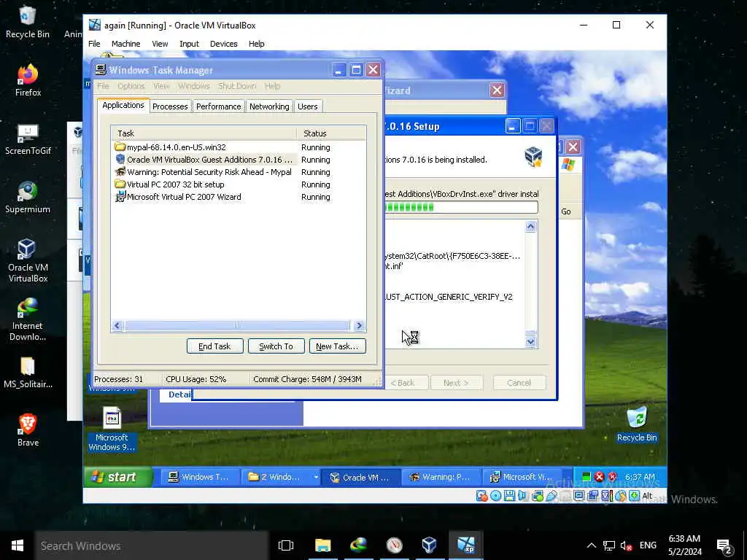Click the Search Windows box on the host taskbar

coord(152,545)
